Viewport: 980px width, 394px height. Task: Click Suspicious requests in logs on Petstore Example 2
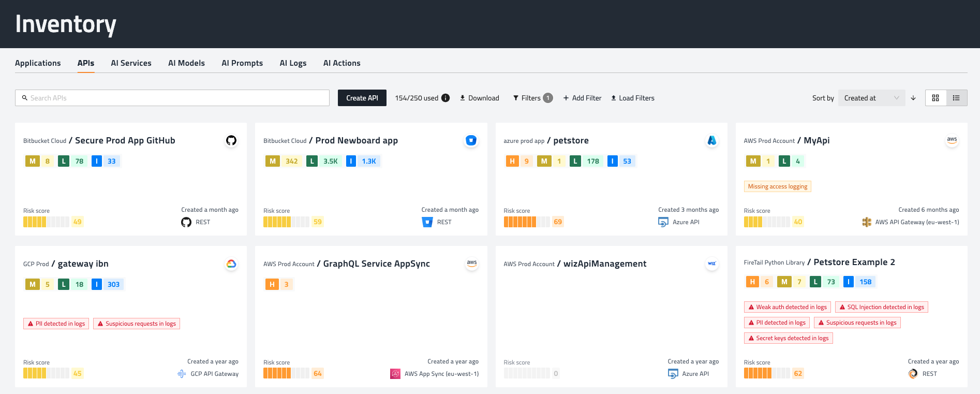857,323
